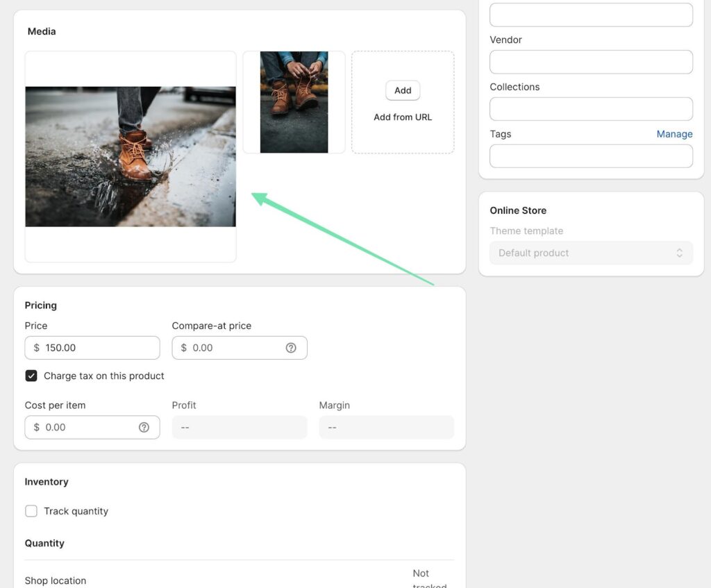Image resolution: width=711 pixels, height=588 pixels.
Task: Click the Add from URL link
Action: (403, 117)
